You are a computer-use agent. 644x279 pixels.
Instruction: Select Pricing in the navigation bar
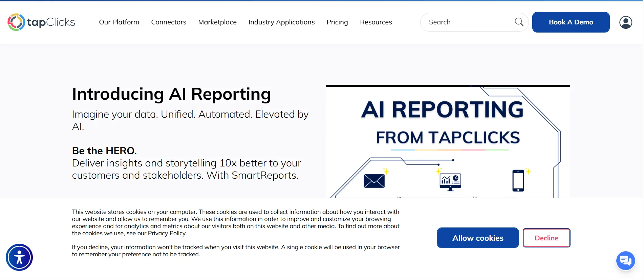pyautogui.click(x=337, y=22)
